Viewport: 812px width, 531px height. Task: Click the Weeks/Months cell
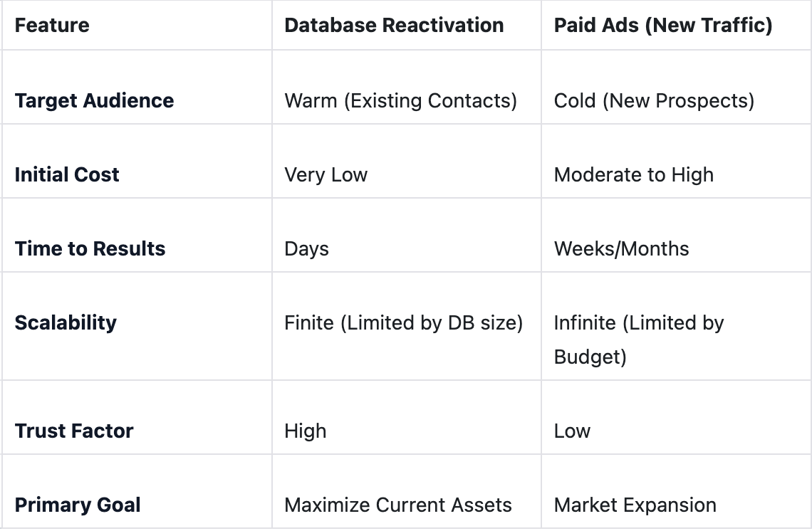point(621,248)
